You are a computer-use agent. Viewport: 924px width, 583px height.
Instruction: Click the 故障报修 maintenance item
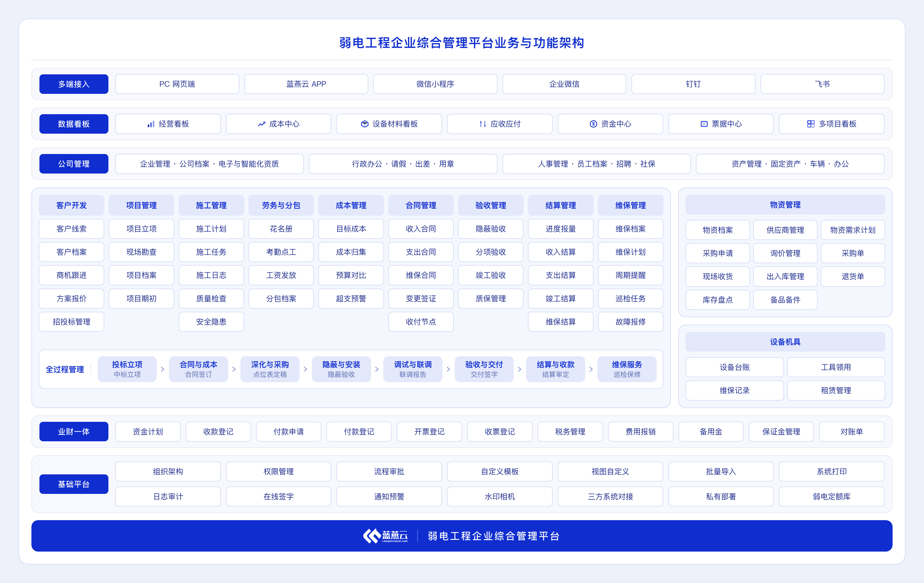pyautogui.click(x=630, y=322)
